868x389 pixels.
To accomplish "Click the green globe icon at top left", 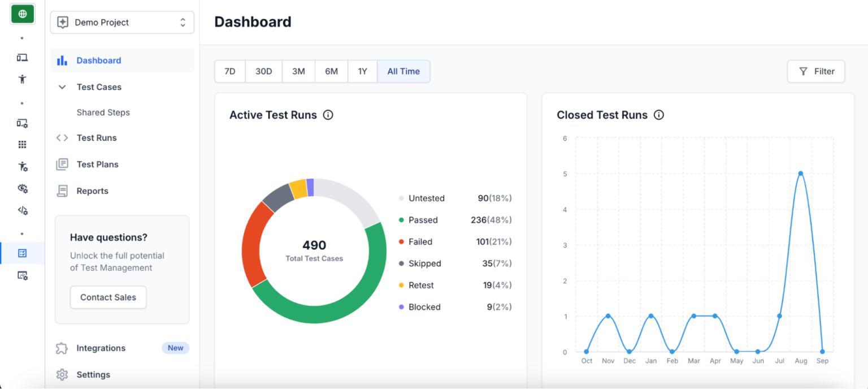I will pyautogui.click(x=23, y=13).
